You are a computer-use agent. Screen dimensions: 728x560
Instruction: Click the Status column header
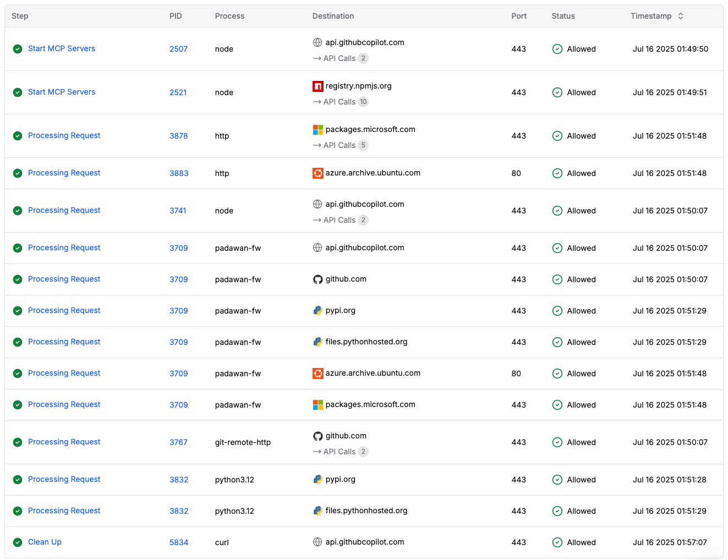pos(563,16)
